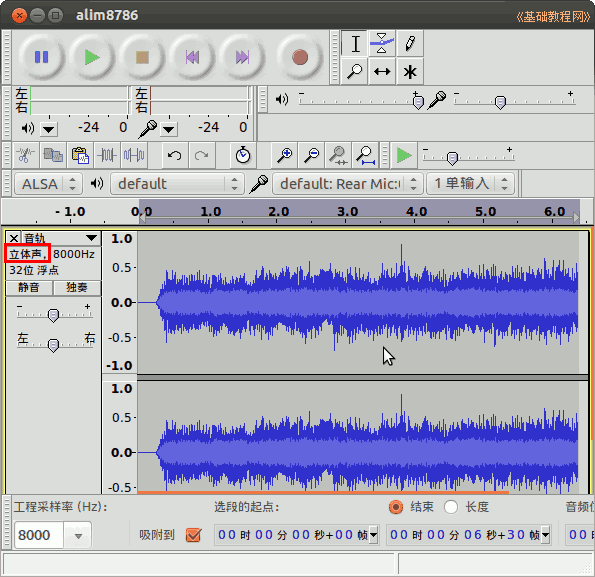Mute the track with 静音 button
Screen dimensions: 595x577
(29, 288)
